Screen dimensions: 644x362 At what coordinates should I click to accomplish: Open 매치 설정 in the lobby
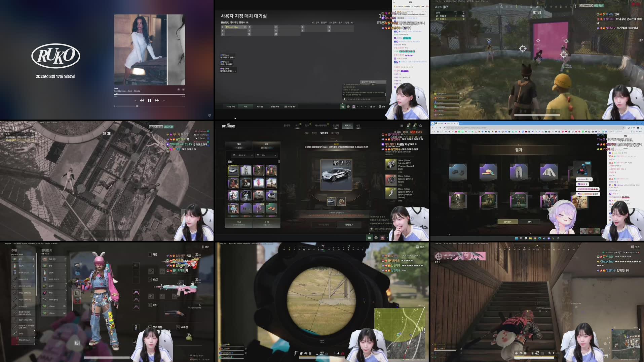click(x=260, y=107)
